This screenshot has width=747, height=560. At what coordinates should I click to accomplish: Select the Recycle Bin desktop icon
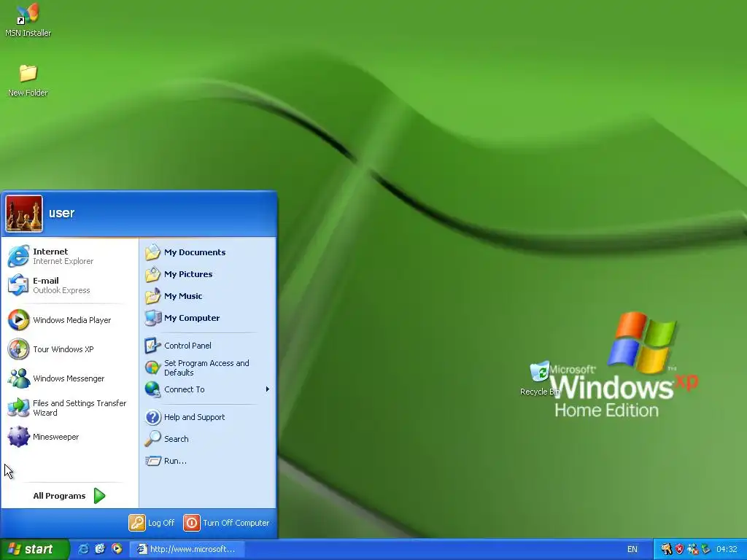pos(540,378)
